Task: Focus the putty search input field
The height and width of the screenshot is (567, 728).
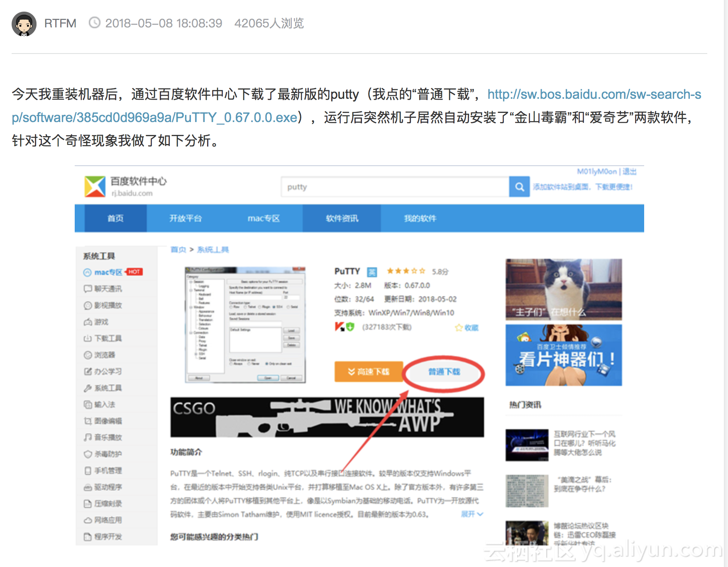Action: tap(395, 187)
